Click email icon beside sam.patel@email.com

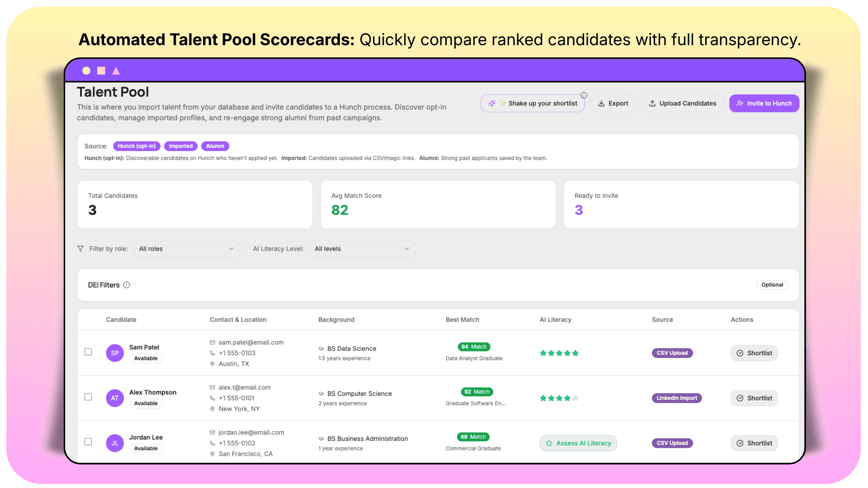coord(212,343)
